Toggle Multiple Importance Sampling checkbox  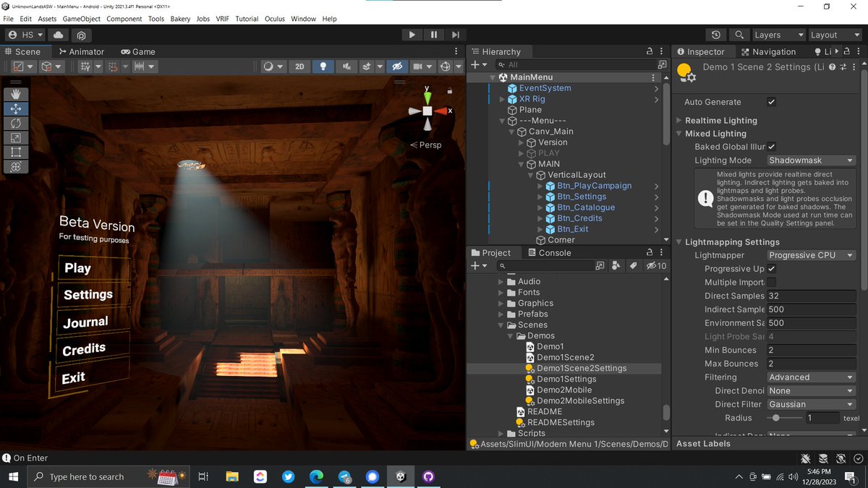click(x=772, y=282)
